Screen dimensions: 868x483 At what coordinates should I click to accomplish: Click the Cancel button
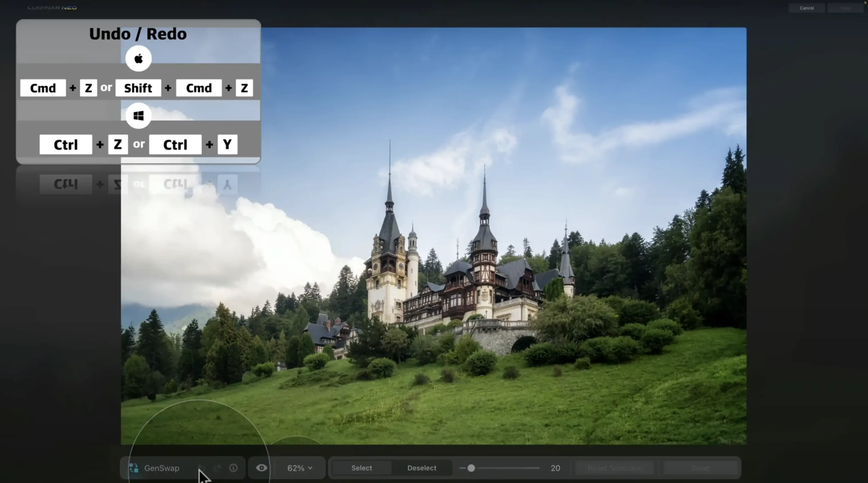point(807,8)
